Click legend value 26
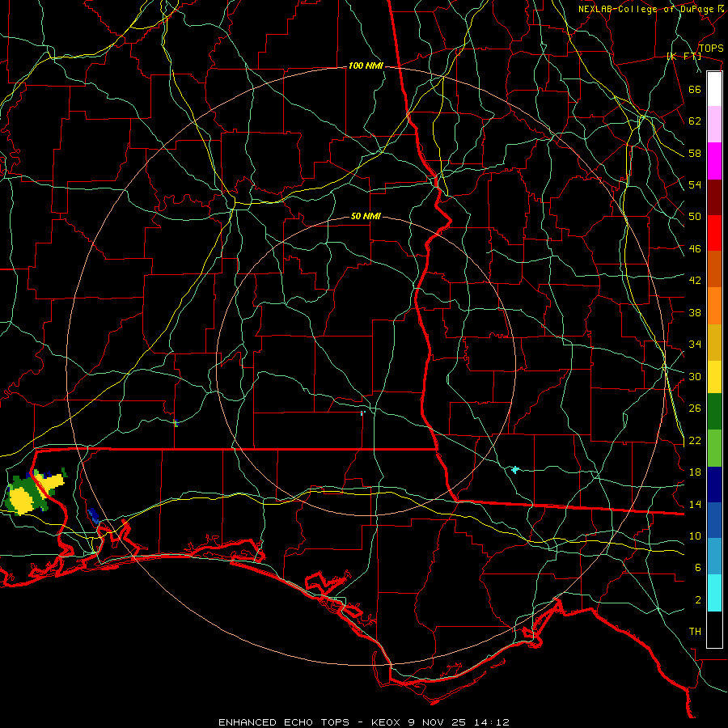 pyautogui.click(x=695, y=408)
